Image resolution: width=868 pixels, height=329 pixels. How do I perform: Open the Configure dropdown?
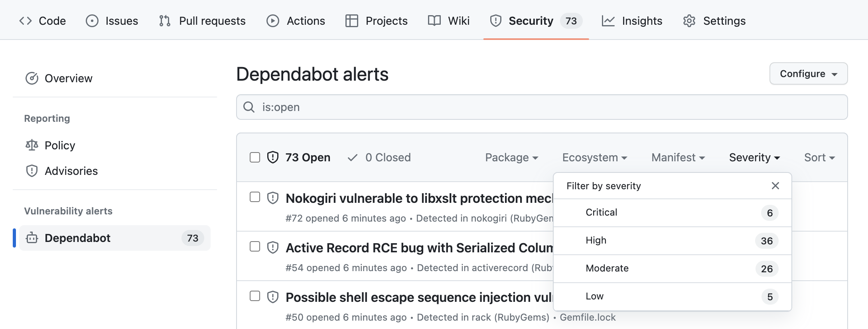point(809,74)
